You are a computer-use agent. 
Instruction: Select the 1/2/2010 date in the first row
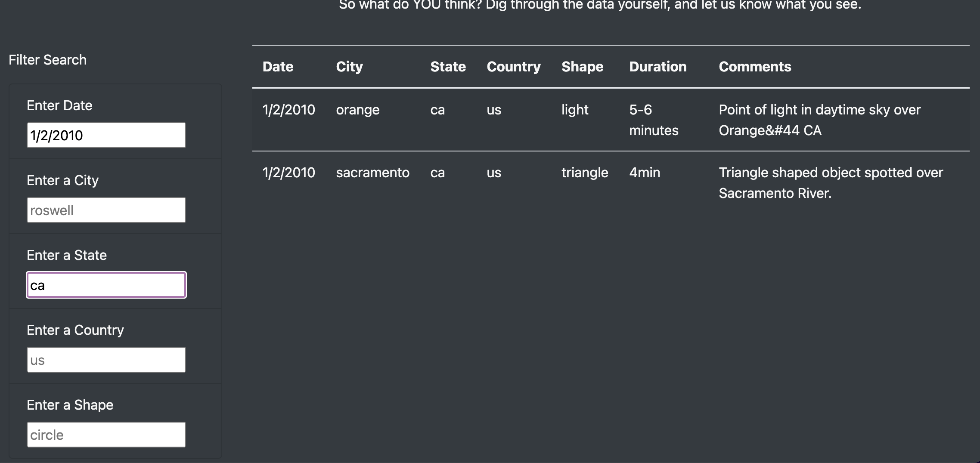288,110
